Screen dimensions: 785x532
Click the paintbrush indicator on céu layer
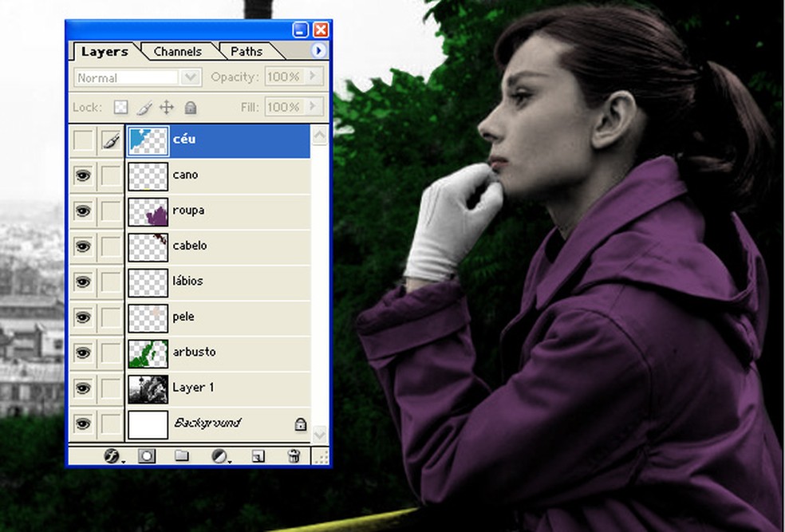click(111, 140)
